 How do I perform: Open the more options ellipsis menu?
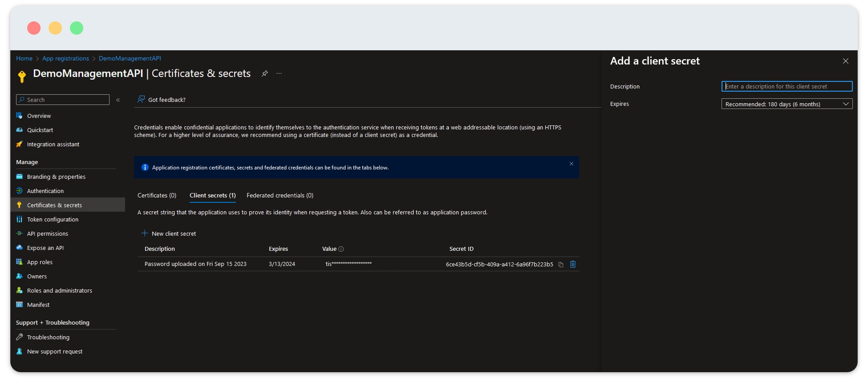[279, 73]
